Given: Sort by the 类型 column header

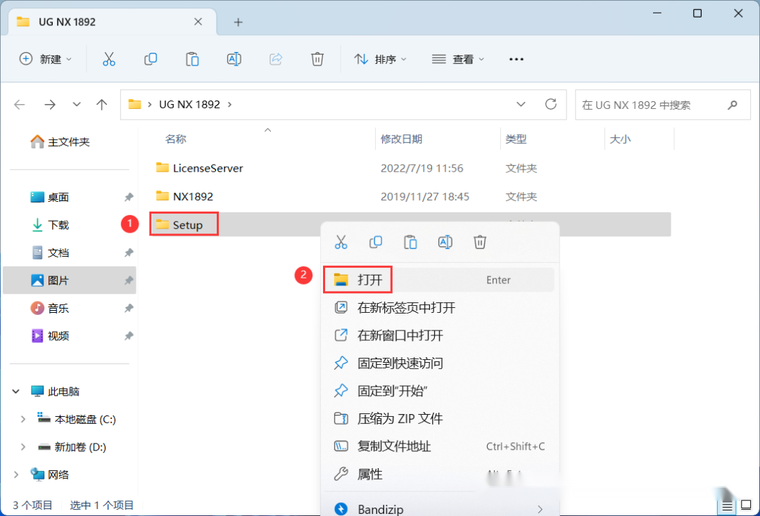Looking at the screenshot, I should [x=516, y=140].
